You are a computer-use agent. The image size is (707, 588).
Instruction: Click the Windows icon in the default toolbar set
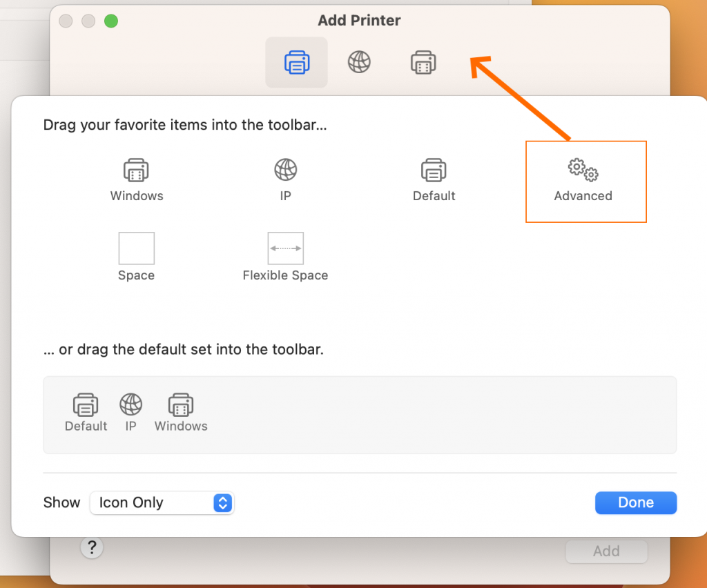coord(180,404)
